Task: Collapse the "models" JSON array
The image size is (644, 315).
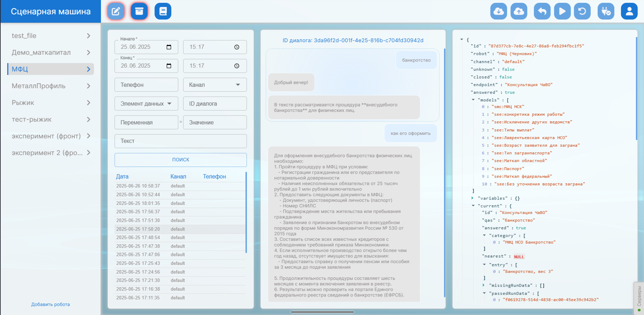Action: pyautogui.click(x=473, y=100)
